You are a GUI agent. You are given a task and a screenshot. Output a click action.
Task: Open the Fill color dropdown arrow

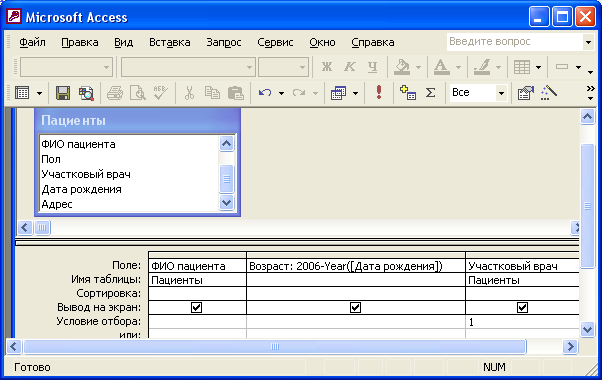[418, 67]
